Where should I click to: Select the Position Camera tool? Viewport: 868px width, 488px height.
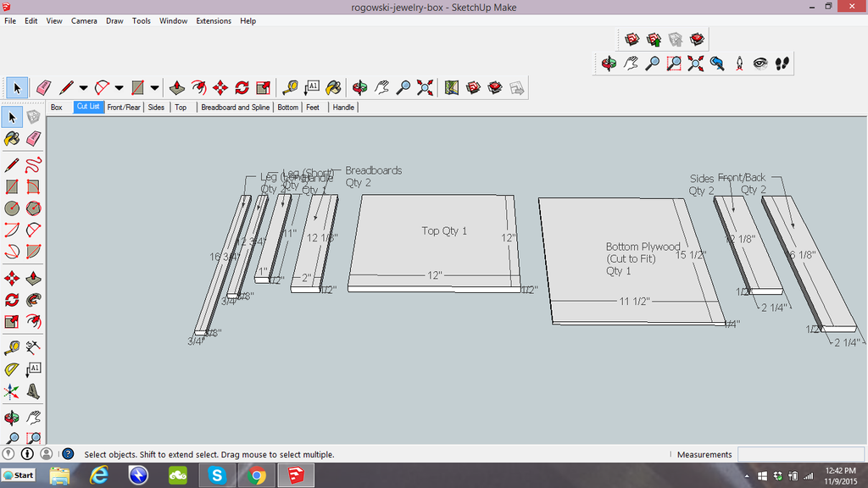click(x=739, y=64)
